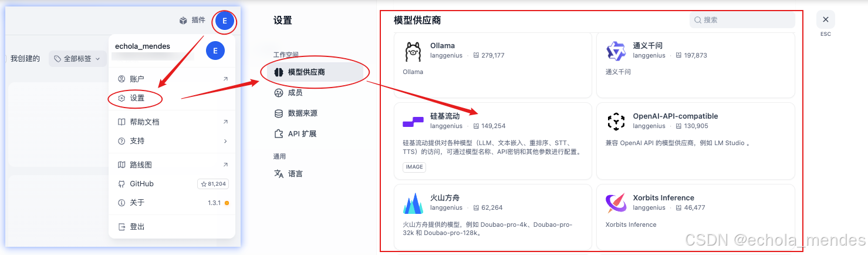Click the 关于 info icon
Viewport: 868px width, 255px height.
[x=121, y=203]
